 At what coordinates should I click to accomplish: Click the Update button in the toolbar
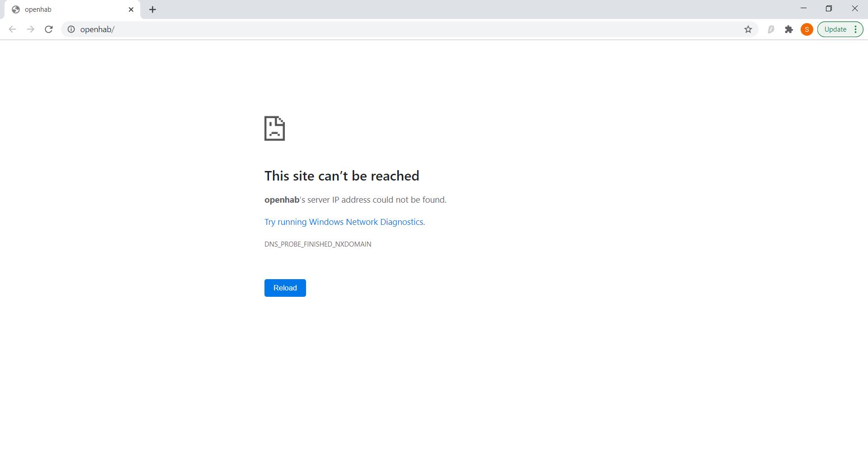click(x=835, y=29)
